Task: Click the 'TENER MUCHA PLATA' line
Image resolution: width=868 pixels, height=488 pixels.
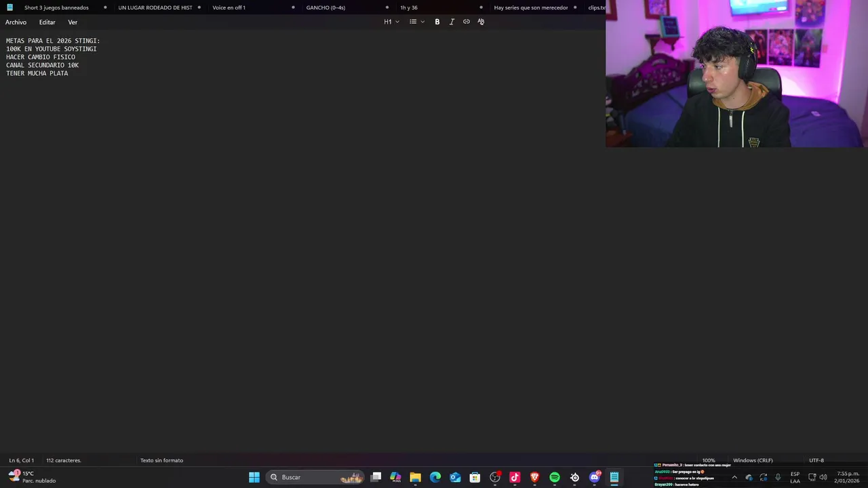Action: (37, 73)
